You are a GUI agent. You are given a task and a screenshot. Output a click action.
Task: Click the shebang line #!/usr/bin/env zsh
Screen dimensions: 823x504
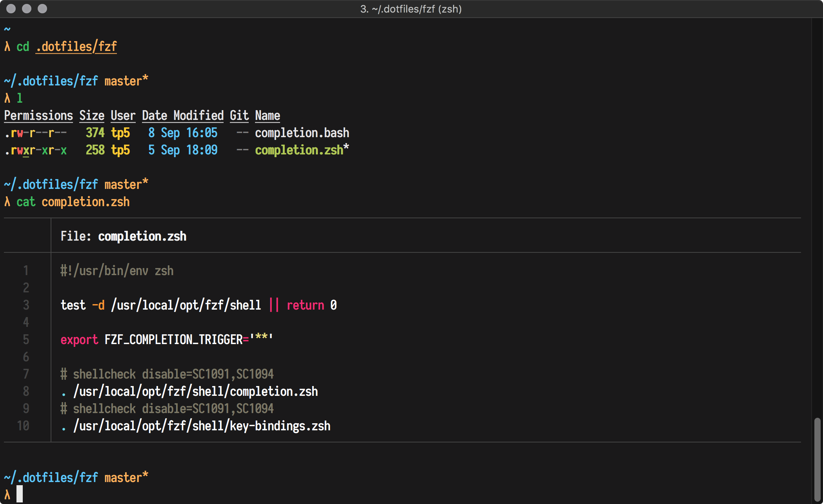click(x=117, y=271)
